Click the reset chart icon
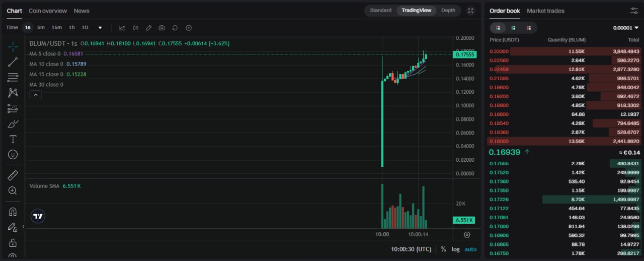This screenshot has height=261, width=644. coord(175,28)
